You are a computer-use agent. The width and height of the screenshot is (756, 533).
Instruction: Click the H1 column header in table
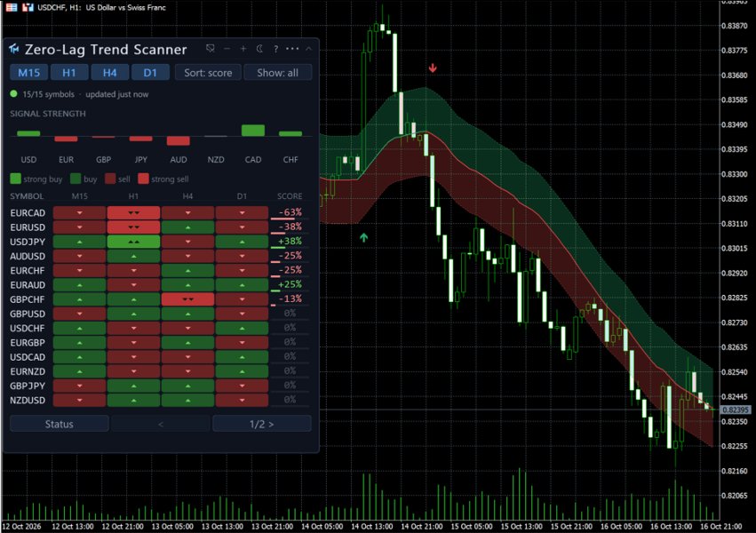pos(133,196)
